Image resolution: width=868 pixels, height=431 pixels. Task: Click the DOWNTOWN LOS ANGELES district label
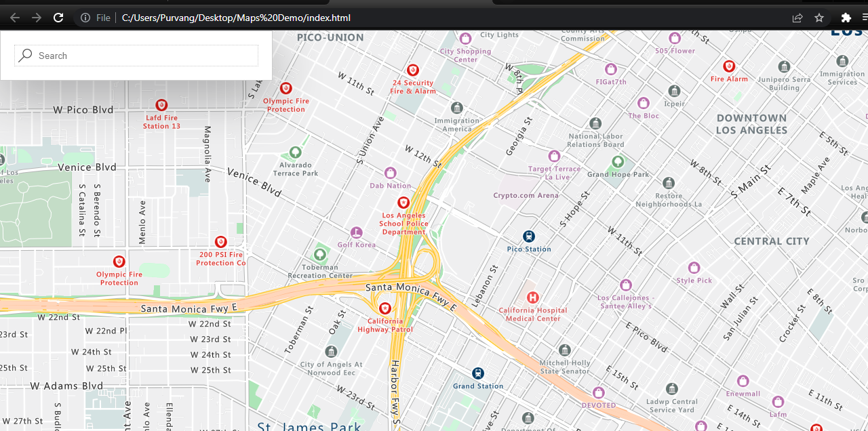(751, 124)
